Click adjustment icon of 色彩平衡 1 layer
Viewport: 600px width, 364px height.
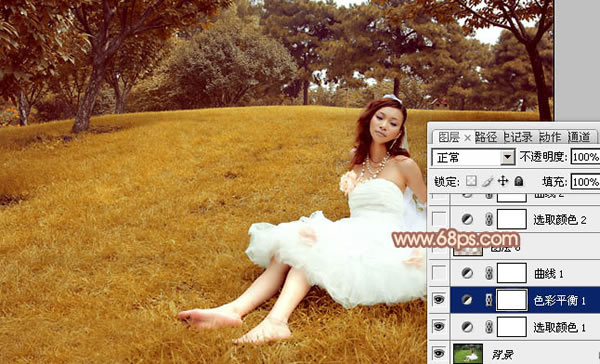click(x=466, y=300)
